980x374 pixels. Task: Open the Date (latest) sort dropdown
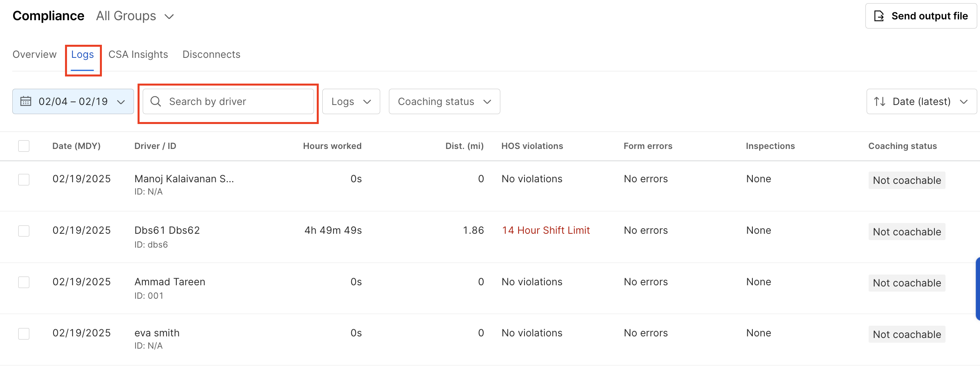click(x=921, y=101)
